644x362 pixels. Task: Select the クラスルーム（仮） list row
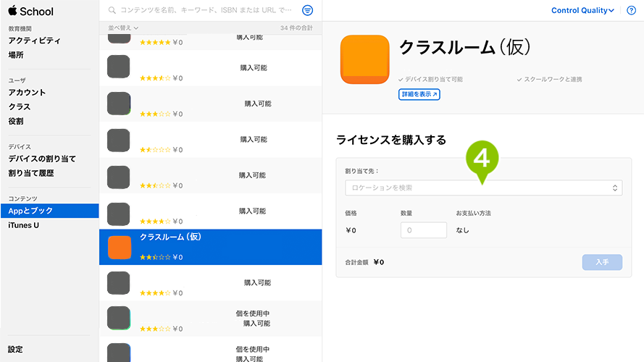[210, 247]
